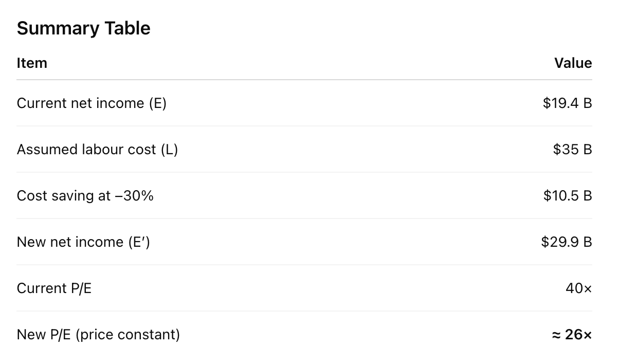Click the (L) symbol after labour cost
This screenshot has height=364, width=619.
click(x=169, y=150)
